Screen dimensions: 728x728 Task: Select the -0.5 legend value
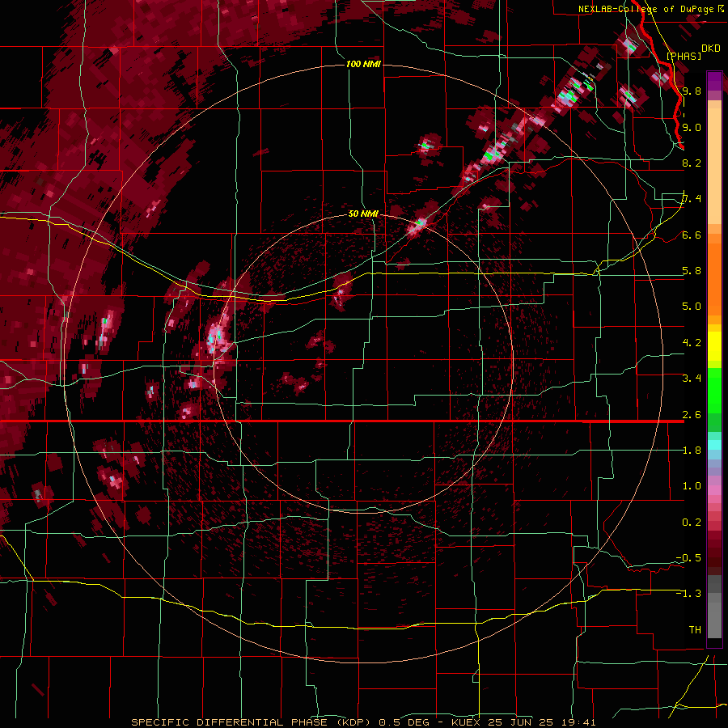tap(688, 557)
